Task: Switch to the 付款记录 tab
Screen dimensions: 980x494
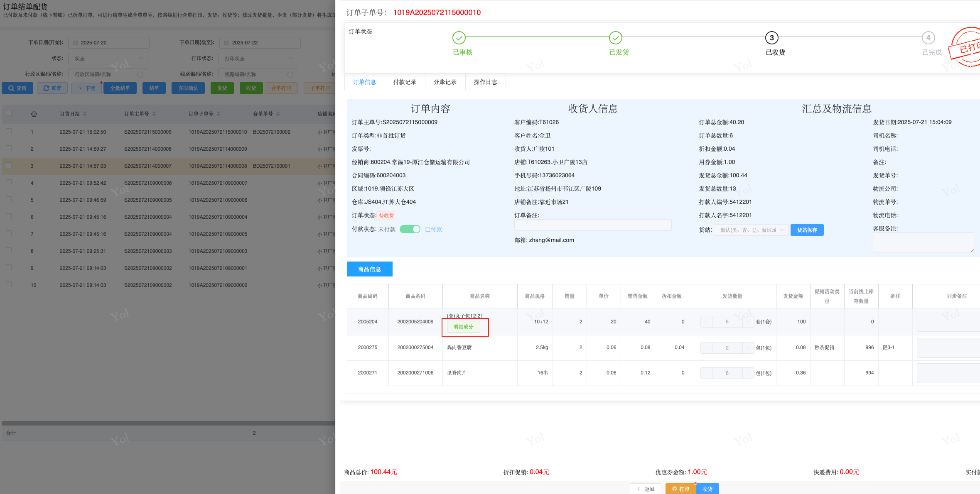Action: coord(405,82)
